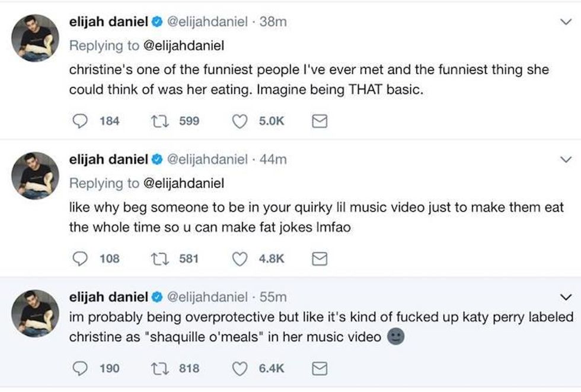Image resolution: width=581 pixels, height=392 pixels.
Task: Open the options chevron on the 44m tweet
Action: click(566, 160)
